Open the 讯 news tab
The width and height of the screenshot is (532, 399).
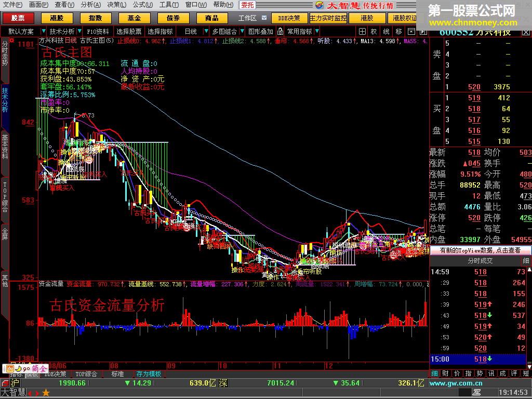491,374
